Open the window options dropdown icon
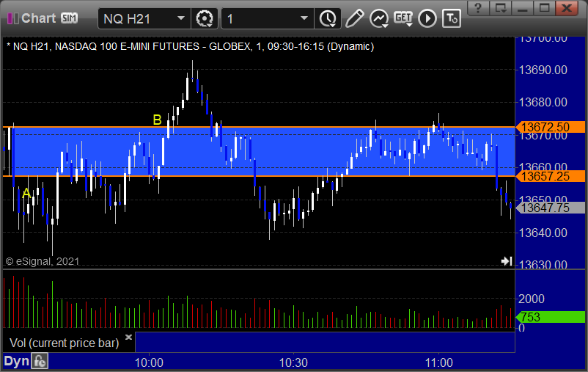Viewport: 588px width, 372px height. coord(501,7)
